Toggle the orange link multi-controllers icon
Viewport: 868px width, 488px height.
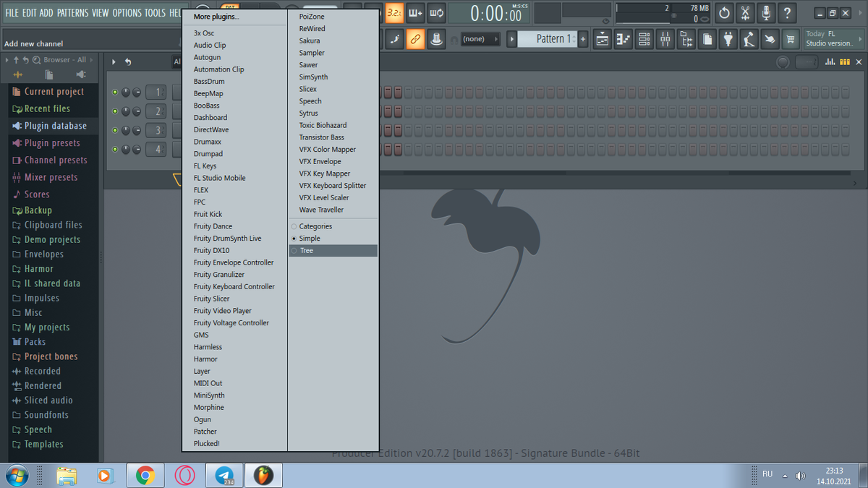(x=415, y=39)
